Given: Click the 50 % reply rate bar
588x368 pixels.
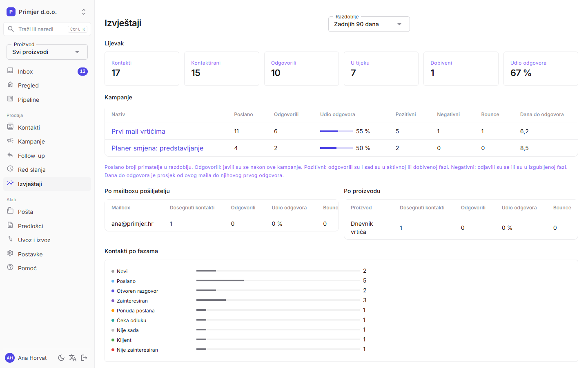Looking at the screenshot, I should click(x=336, y=148).
